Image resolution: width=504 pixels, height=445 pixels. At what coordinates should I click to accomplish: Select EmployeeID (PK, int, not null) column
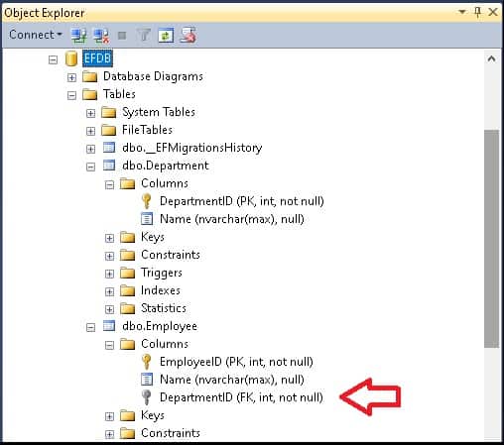(236, 362)
